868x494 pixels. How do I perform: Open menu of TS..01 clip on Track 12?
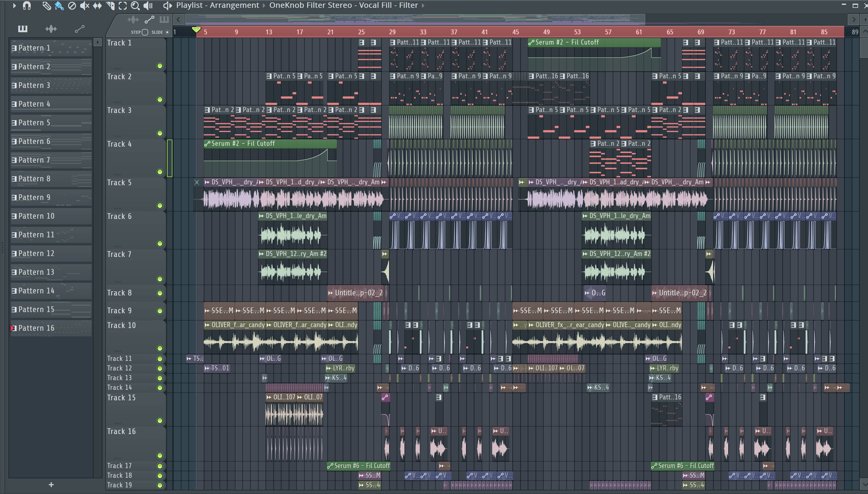[x=207, y=368]
